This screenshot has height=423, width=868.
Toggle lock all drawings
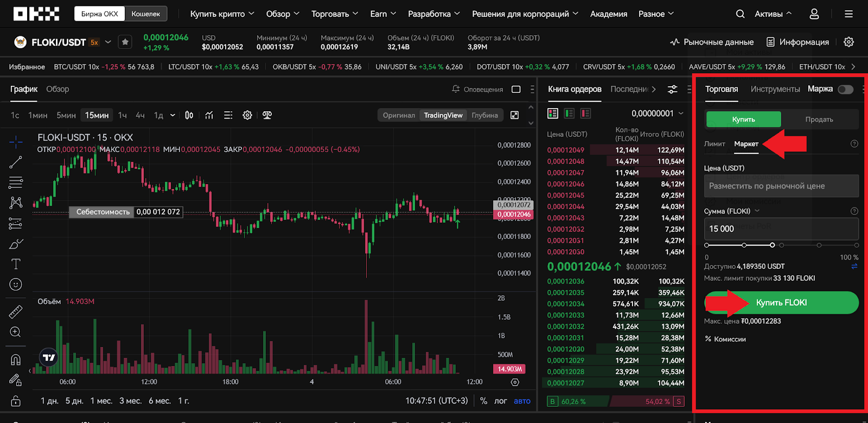coord(16,401)
